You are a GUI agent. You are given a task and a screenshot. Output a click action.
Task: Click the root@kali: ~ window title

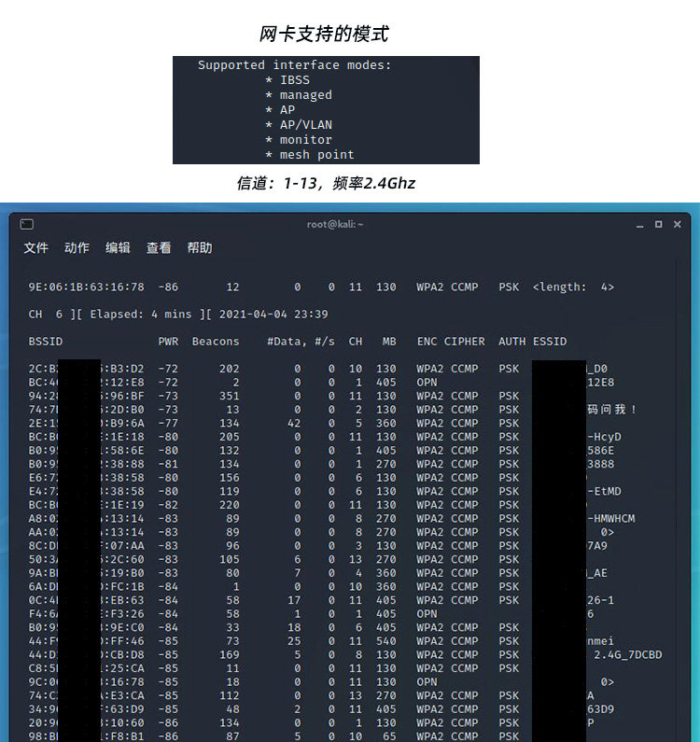pos(335,224)
